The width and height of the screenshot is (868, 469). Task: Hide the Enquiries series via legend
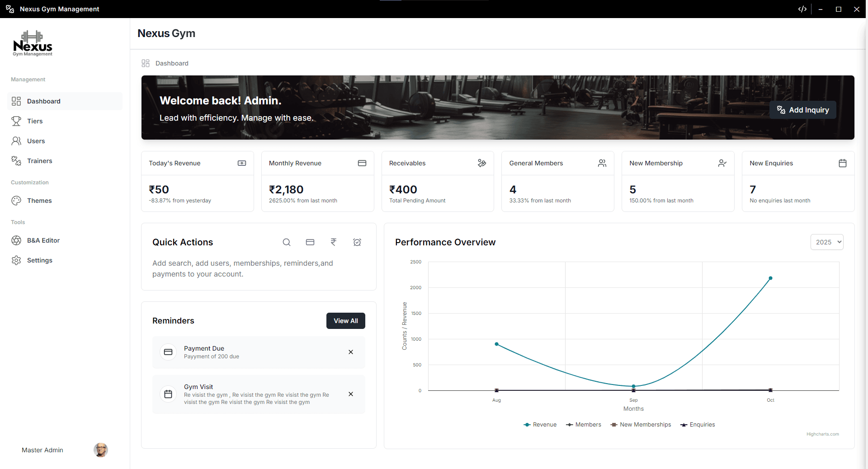coord(698,425)
